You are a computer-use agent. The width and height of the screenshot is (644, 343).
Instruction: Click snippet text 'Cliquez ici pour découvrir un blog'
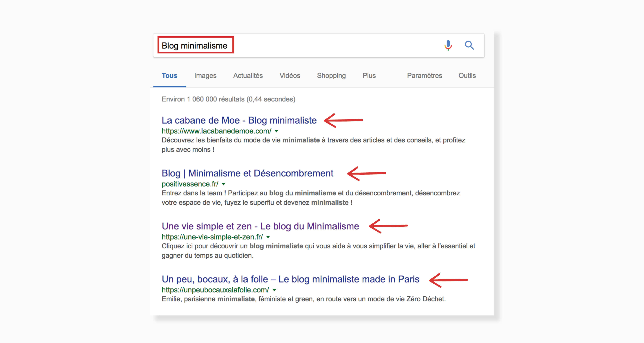(213, 246)
